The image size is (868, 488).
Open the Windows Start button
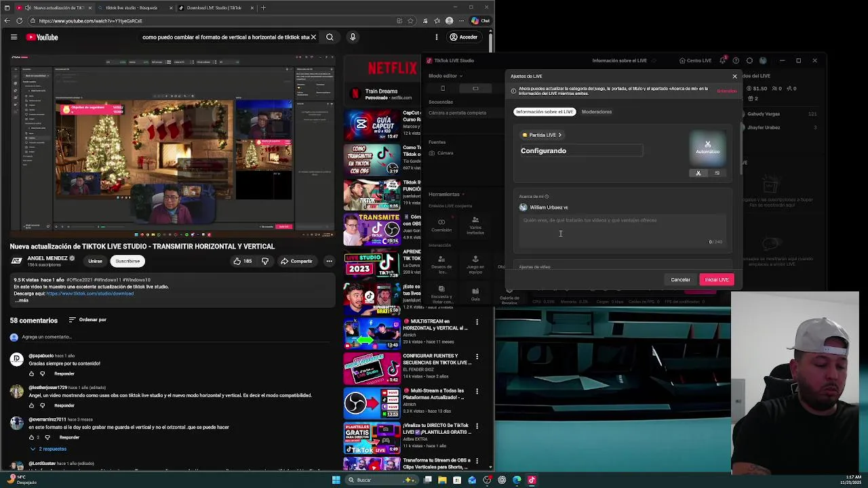pyautogui.click(x=336, y=480)
